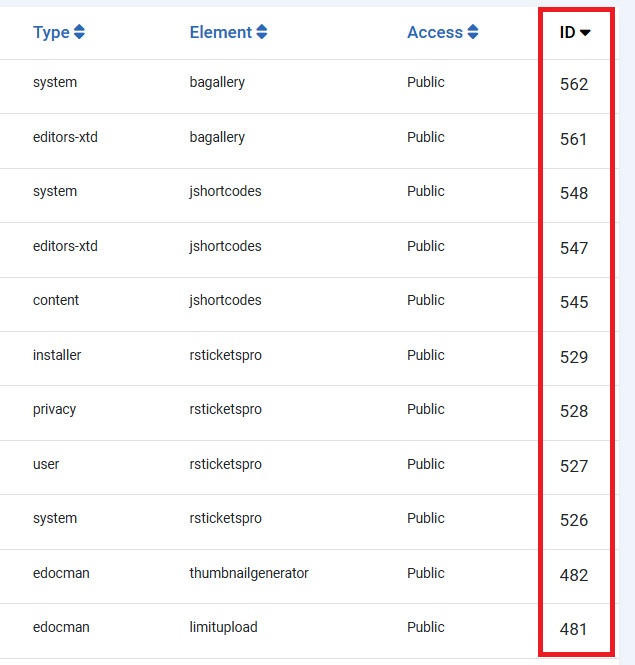The width and height of the screenshot is (635, 665).
Task: Click the installer type cell
Action: pos(57,355)
